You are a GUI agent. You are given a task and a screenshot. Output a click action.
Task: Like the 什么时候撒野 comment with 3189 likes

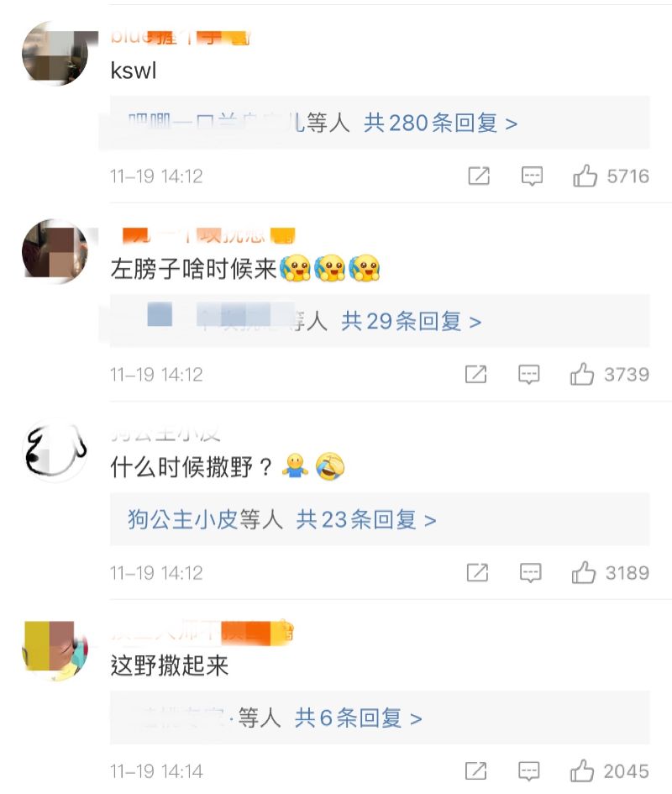583,573
